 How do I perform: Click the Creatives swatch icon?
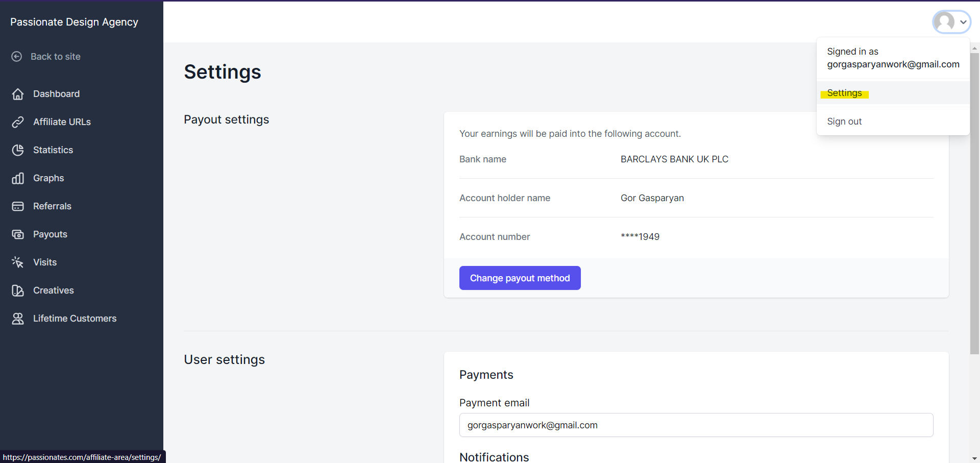pos(18,290)
